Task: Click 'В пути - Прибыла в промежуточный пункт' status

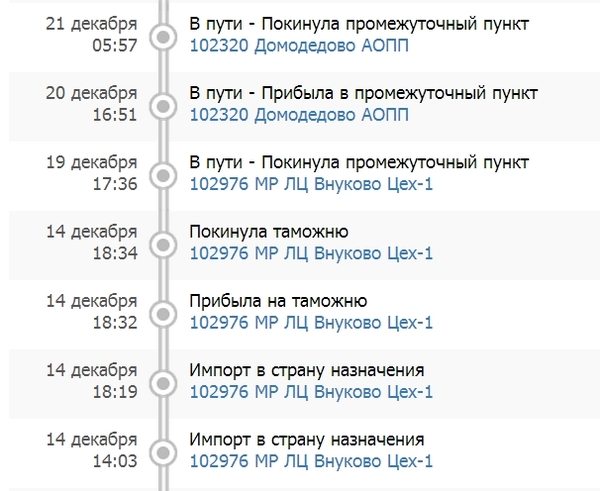Action: click(x=364, y=93)
